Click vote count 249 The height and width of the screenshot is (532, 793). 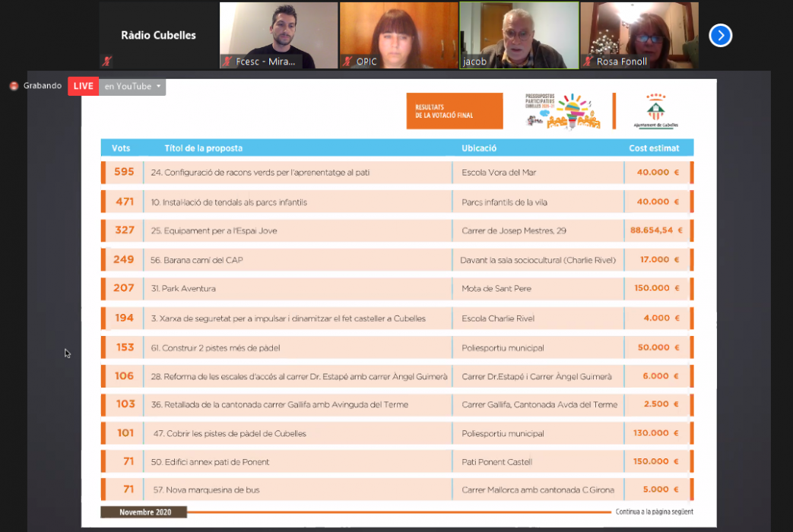[x=123, y=259]
